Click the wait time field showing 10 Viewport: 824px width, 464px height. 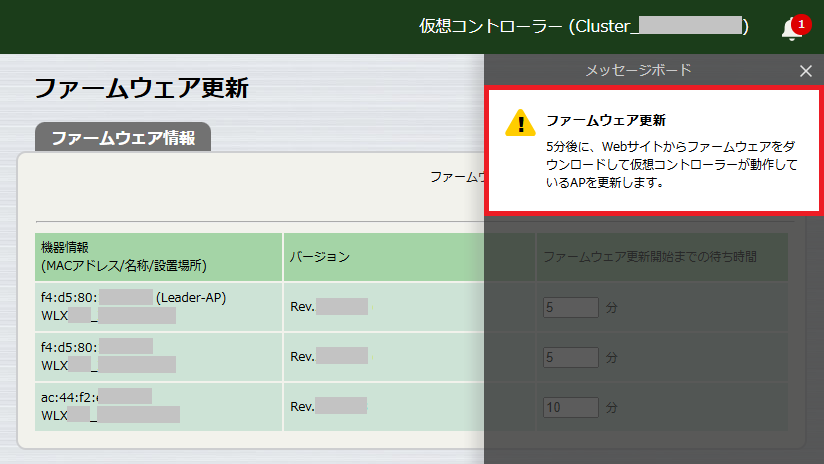point(571,407)
